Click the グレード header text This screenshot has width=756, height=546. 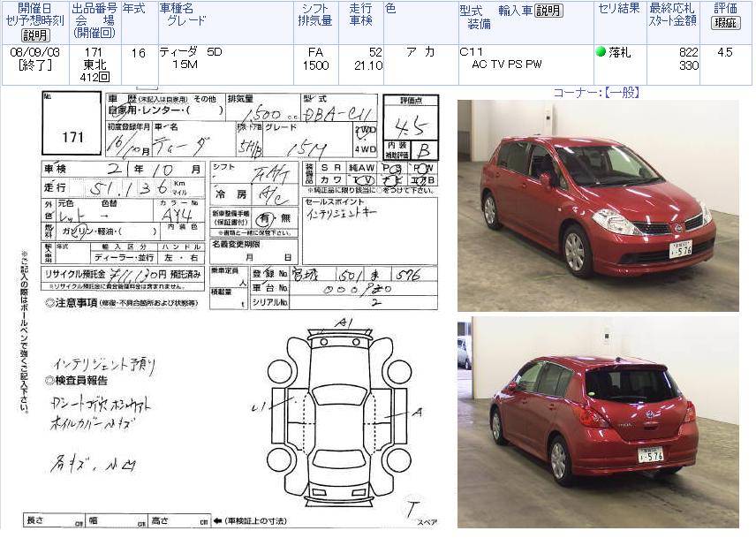[x=186, y=20]
